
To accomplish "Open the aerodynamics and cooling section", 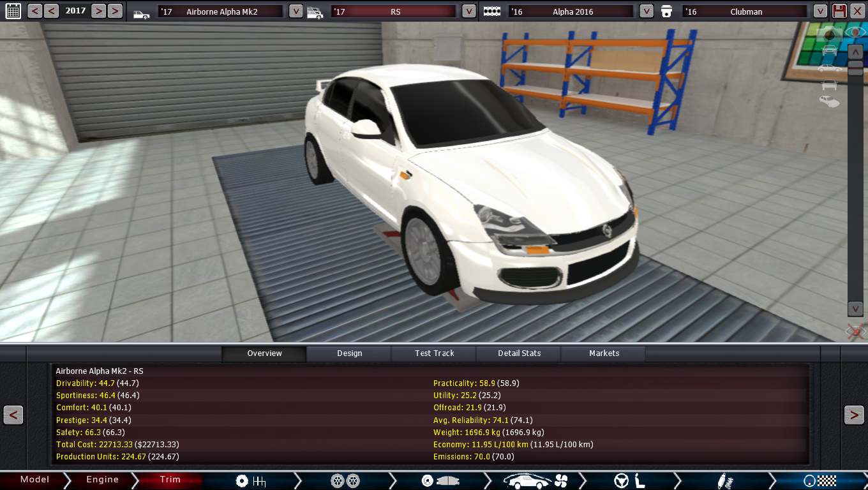I will pyautogui.click(x=535, y=481).
